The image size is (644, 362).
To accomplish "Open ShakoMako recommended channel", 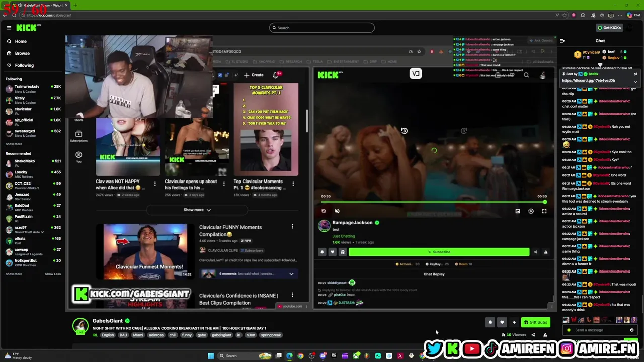I will [33, 163].
